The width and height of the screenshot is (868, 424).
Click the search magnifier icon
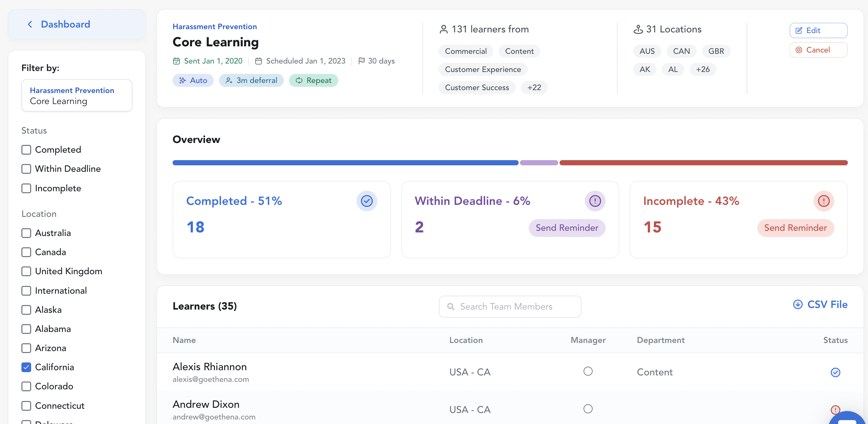tap(451, 307)
